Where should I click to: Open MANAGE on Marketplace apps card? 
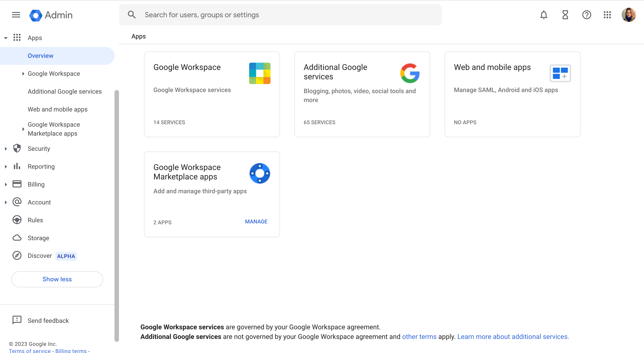pyautogui.click(x=256, y=221)
